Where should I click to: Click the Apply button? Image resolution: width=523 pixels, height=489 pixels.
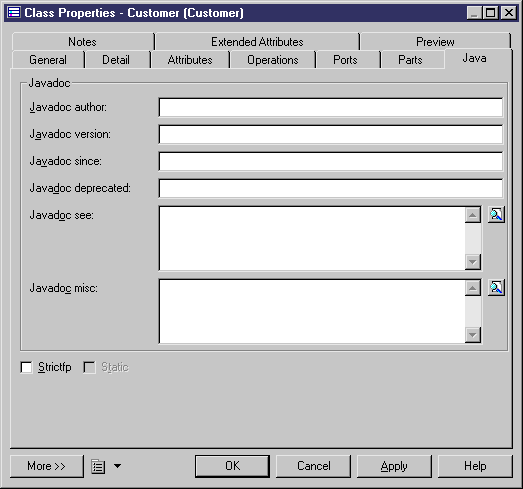coord(394,466)
